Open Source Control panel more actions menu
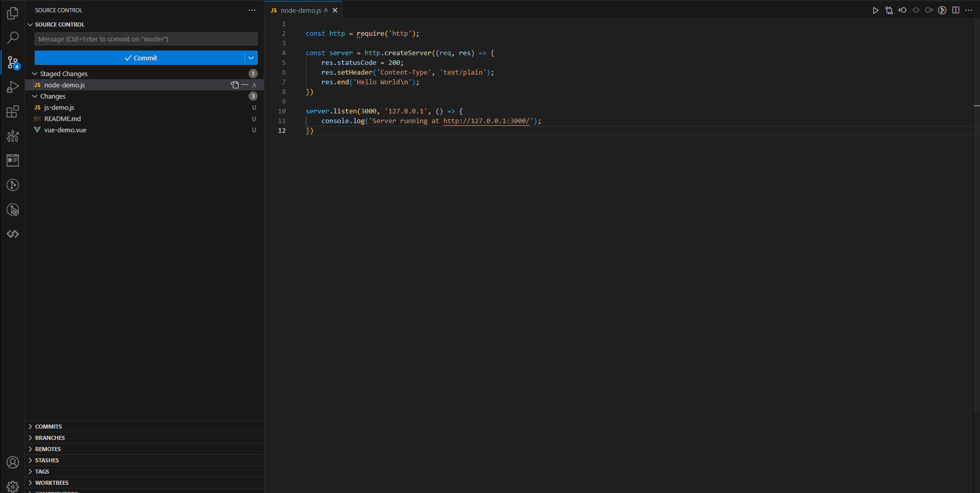Viewport: 980px width, 493px height. 252,10
